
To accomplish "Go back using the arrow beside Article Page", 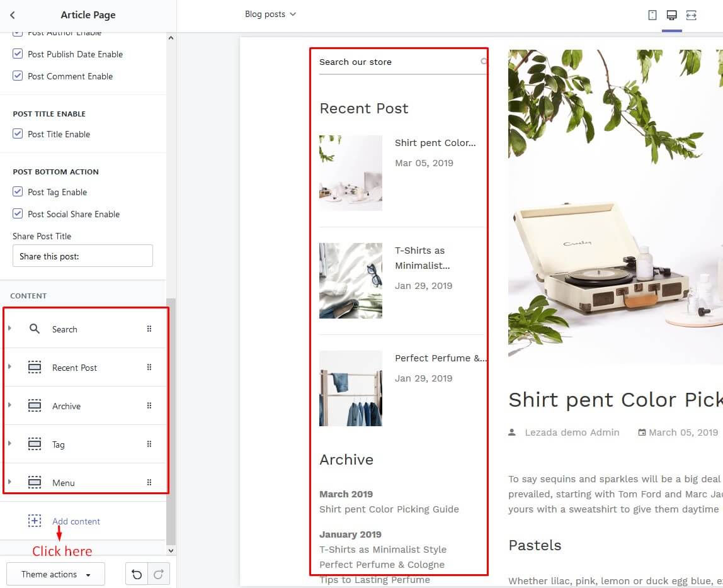I will (x=13, y=14).
